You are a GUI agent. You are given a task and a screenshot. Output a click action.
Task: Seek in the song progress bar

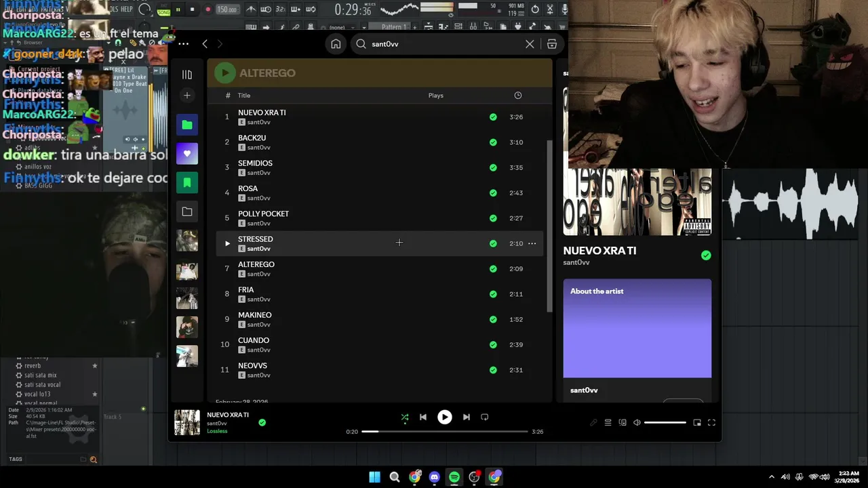click(444, 432)
